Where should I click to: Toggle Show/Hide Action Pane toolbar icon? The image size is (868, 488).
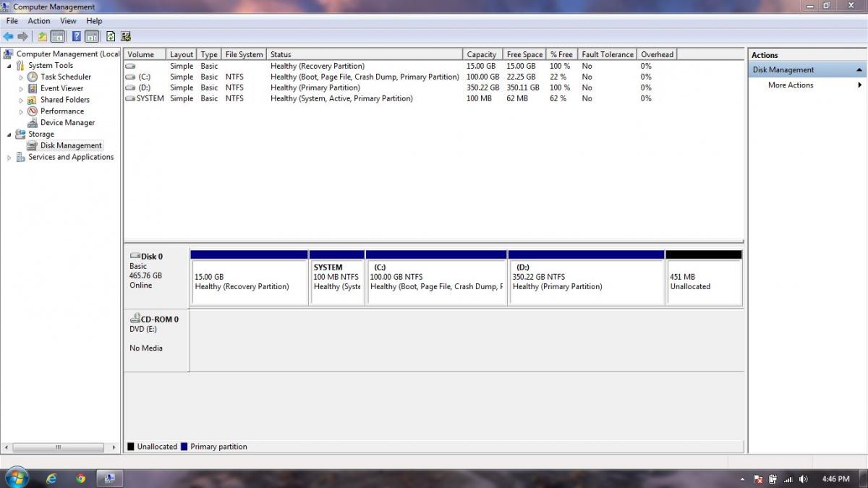pyautogui.click(x=92, y=36)
